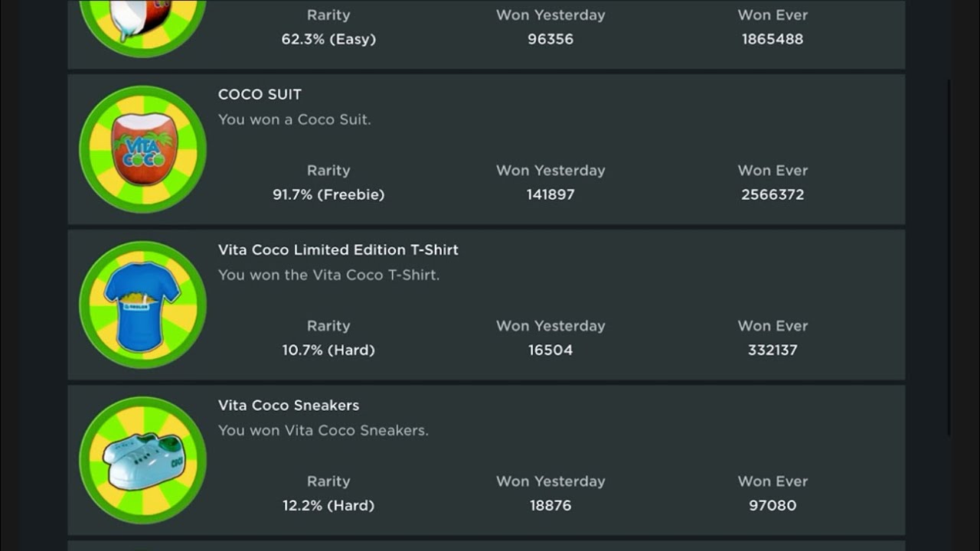
Task: Select Won Ever count 97080
Action: [773, 505]
